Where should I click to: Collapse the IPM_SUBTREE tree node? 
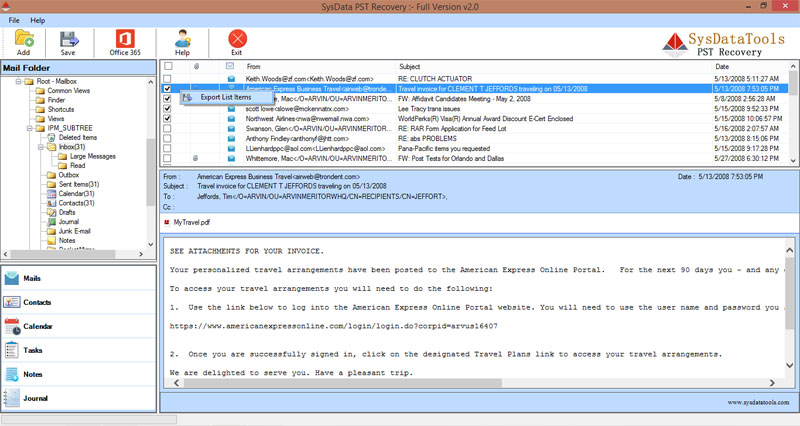click(x=30, y=128)
